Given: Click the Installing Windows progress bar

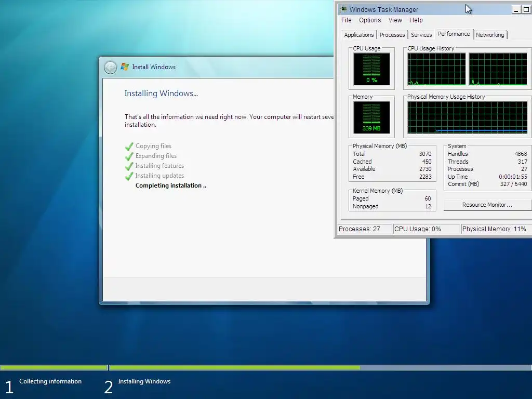Looking at the screenshot, I should 320,367.
